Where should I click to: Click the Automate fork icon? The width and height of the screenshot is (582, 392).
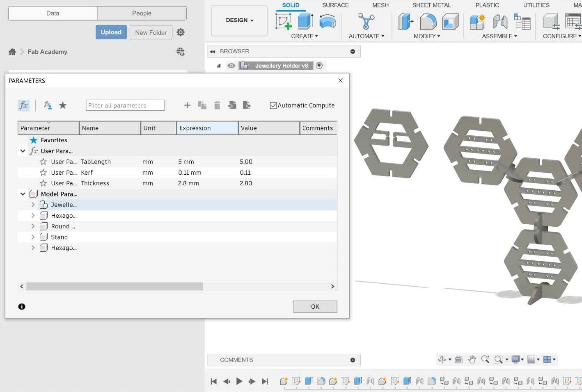point(366,21)
